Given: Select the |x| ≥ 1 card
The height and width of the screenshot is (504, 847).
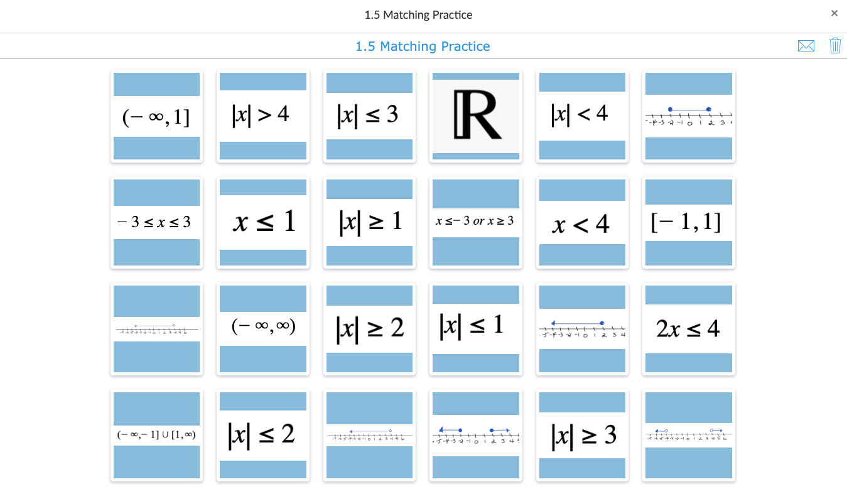Looking at the screenshot, I should [369, 222].
